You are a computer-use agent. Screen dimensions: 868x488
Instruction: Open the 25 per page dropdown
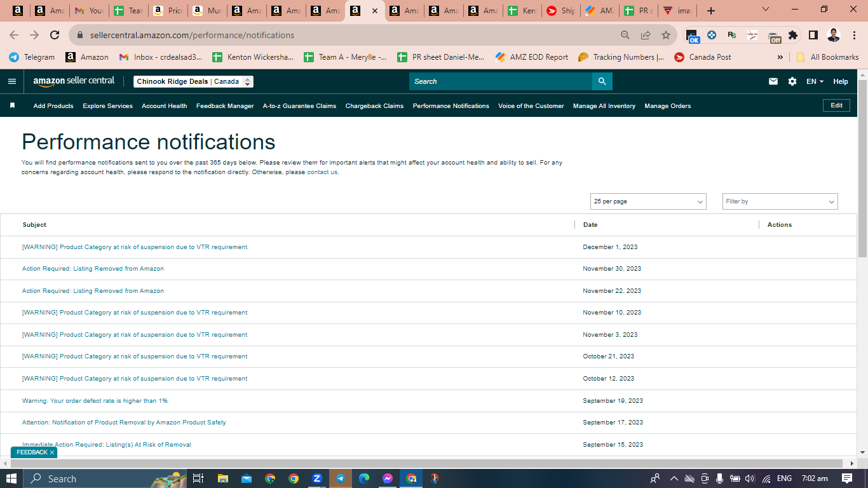pyautogui.click(x=648, y=201)
